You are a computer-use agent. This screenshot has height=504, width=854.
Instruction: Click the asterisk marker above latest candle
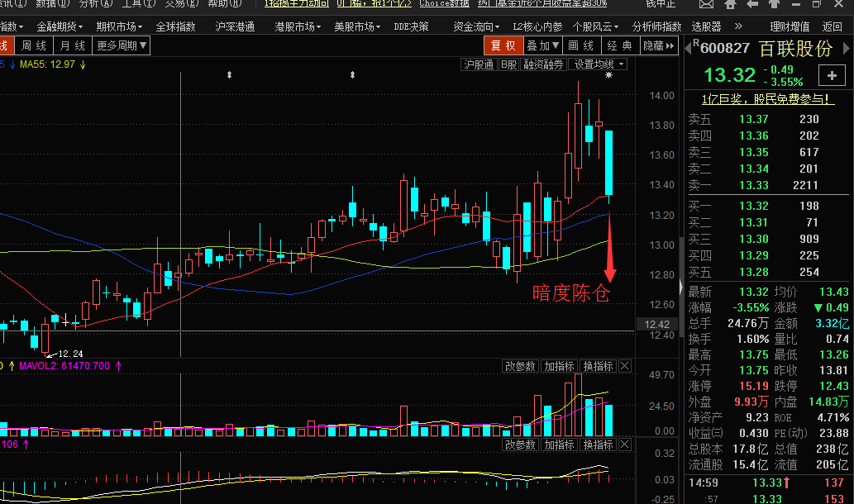coord(609,76)
